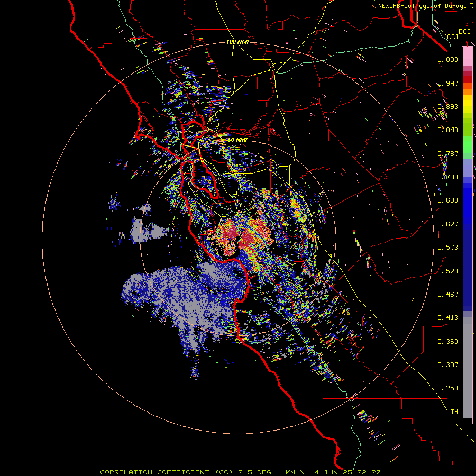Click the 1.000 scale value

(x=448, y=59)
